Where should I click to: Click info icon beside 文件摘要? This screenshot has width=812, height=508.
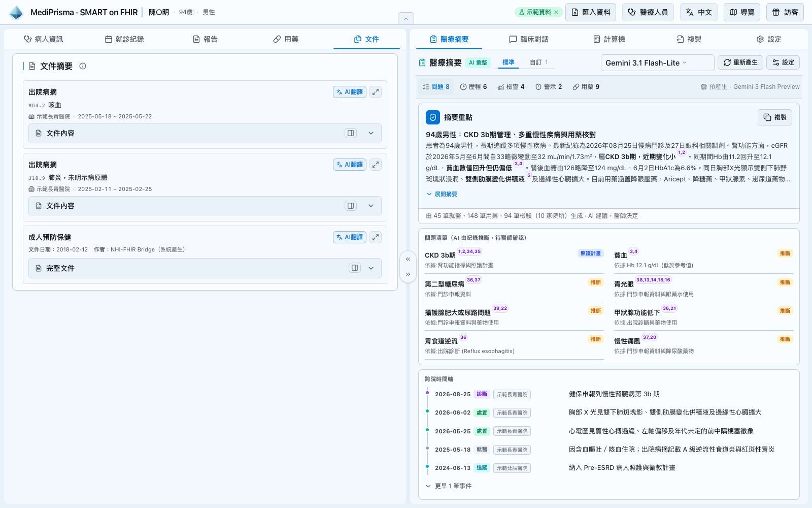coord(83,66)
